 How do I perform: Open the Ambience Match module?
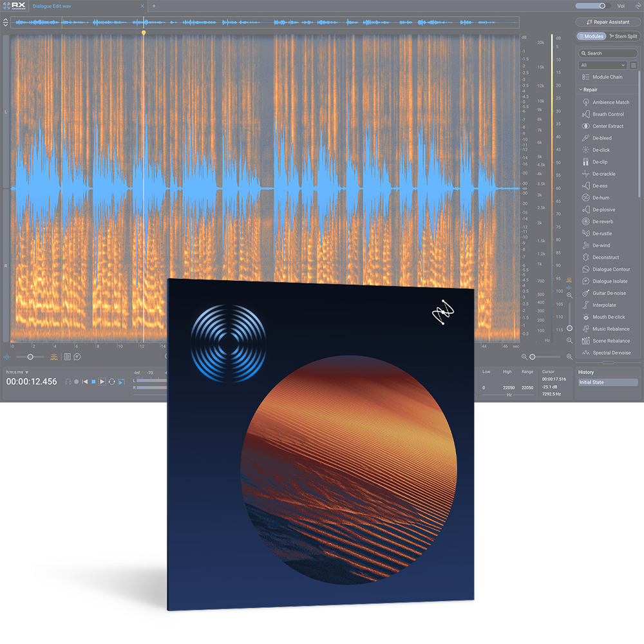[x=606, y=102]
